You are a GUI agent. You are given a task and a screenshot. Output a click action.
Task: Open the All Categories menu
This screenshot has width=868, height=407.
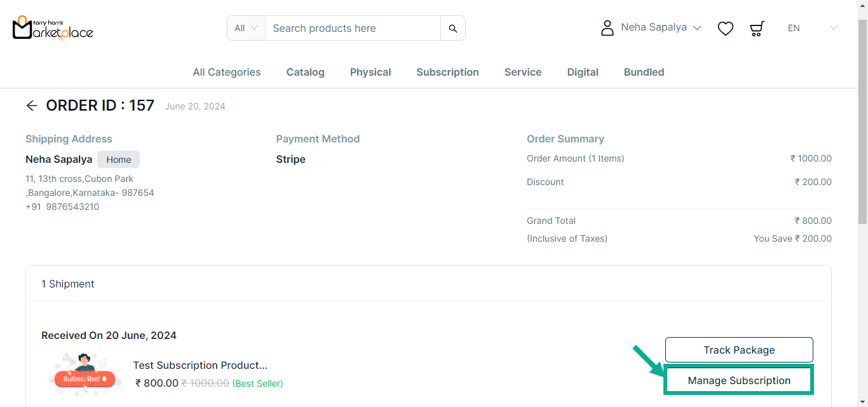pyautogui.click(x=227, y=72)
